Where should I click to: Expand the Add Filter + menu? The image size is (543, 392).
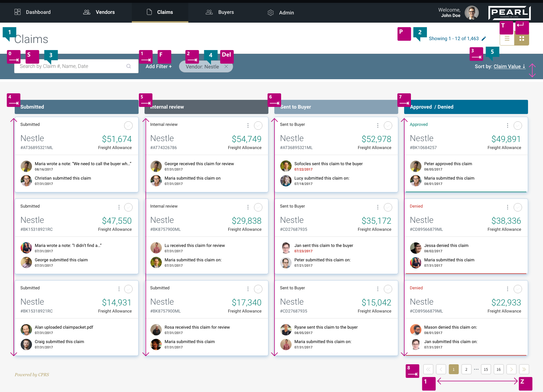[159, 66]
